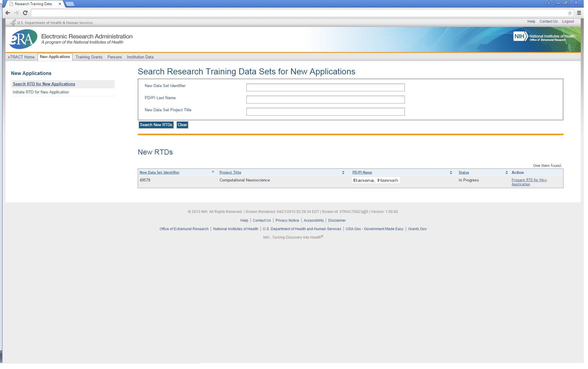Click the browser back arrow
Screen dimensions: 588x369
tap(8, 13)
